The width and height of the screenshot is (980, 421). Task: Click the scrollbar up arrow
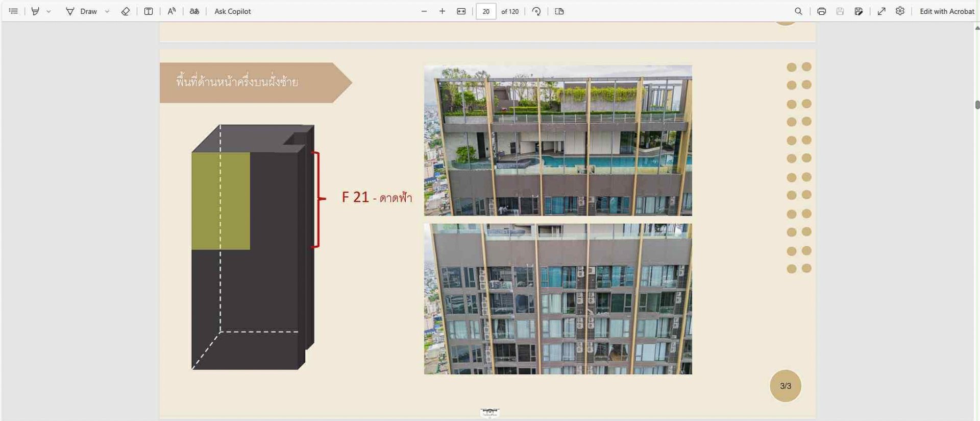pos(977,28)
